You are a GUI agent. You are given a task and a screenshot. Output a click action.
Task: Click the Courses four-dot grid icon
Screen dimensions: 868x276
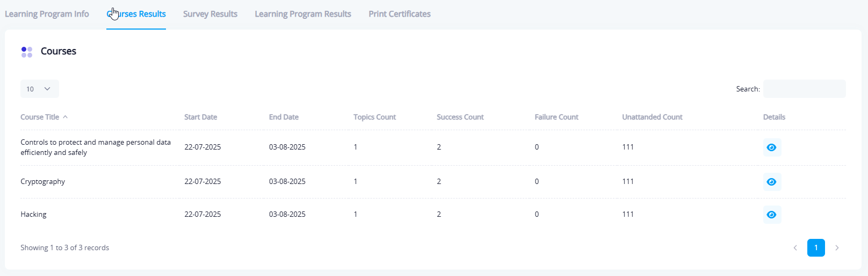[27, 52]
